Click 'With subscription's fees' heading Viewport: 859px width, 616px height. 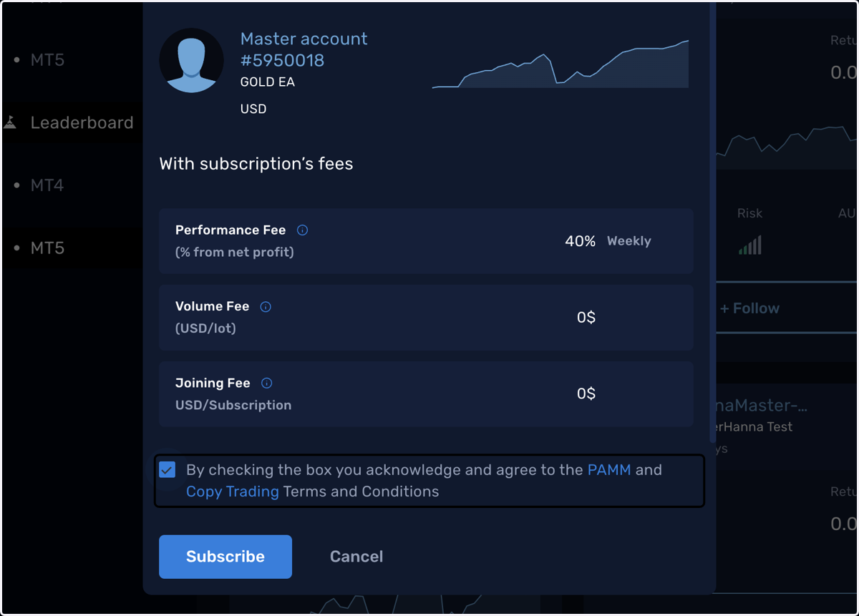(256, 164)
